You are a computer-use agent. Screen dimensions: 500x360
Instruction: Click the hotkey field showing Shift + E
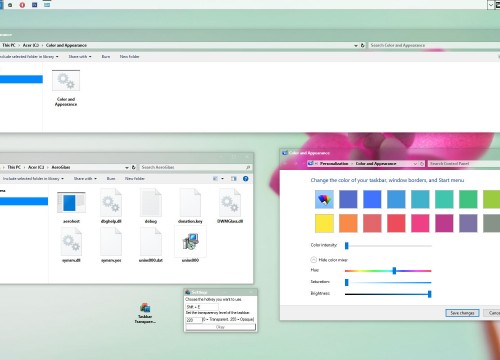click(x=202, y=307)
